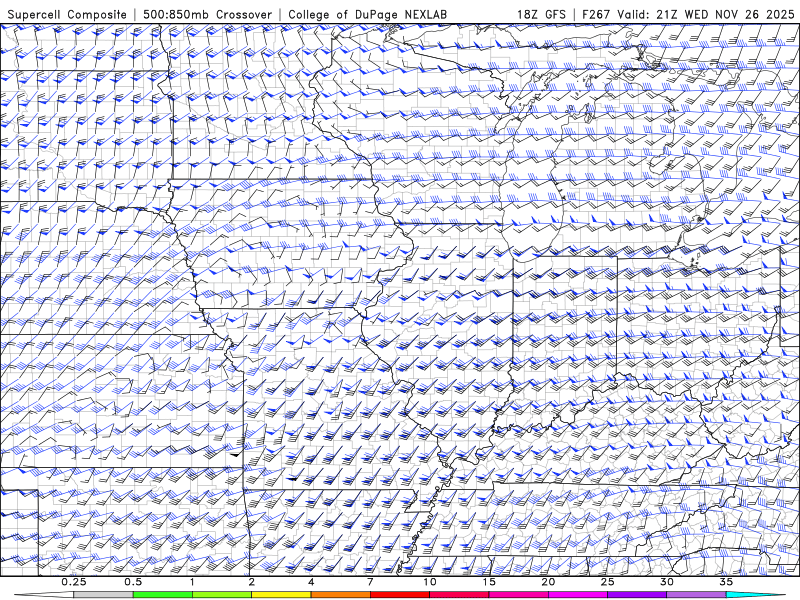
Task: Click the "College of DuPage NEXLAB" label
Action: (x=367, y=14)
